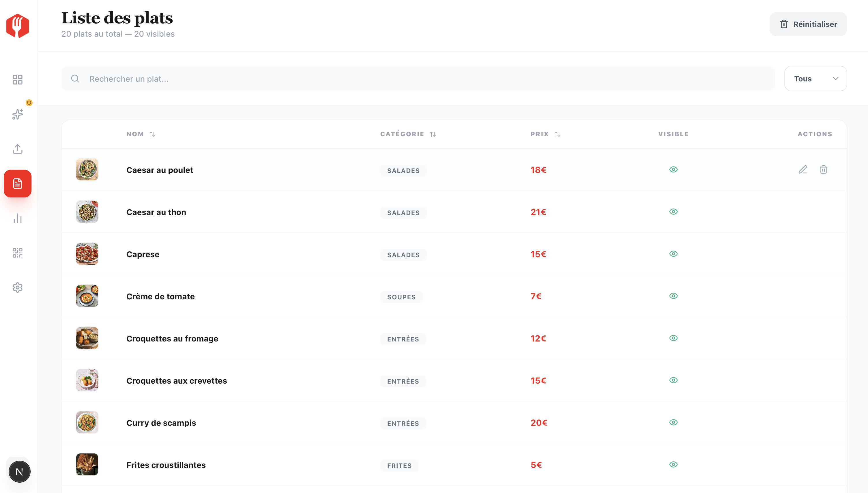Open the statistics bar chart icon

point(17,219)
